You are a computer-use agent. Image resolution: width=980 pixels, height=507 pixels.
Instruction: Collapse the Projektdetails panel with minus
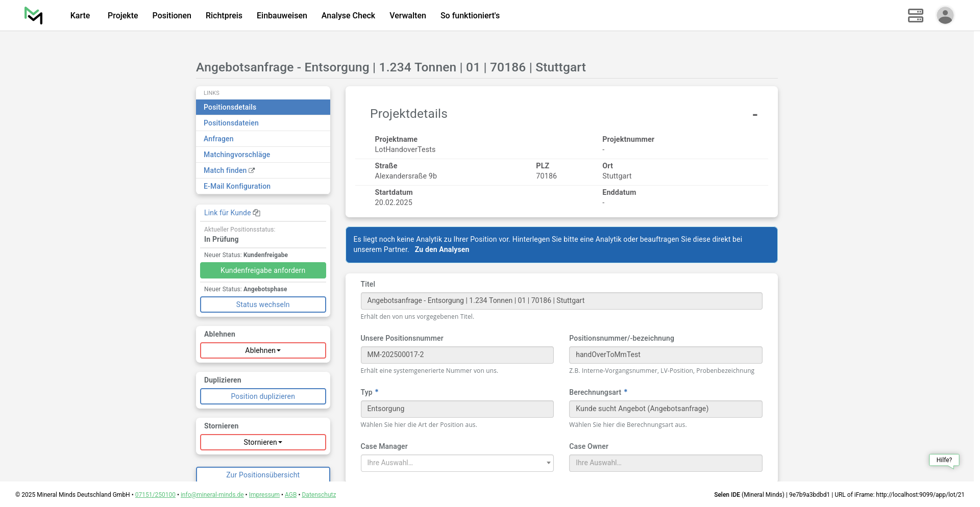click(754, 115)
